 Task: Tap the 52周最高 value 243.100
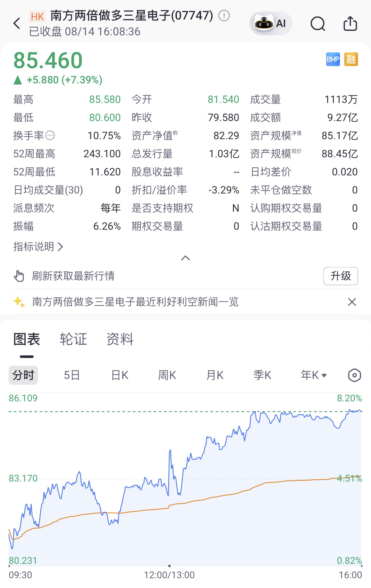pyautogui.click(x=102, y=154)
